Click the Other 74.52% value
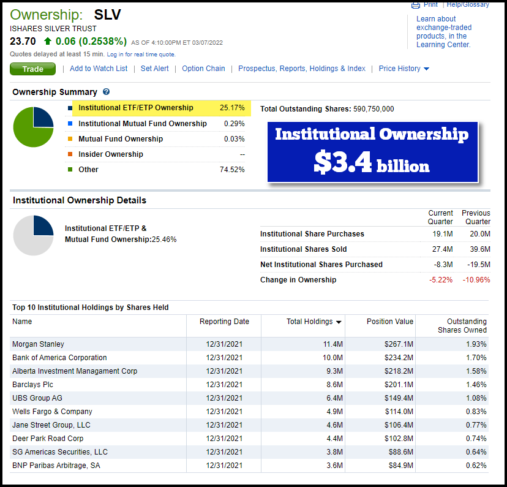Screen dimensions: 507x487 point(232,169)
